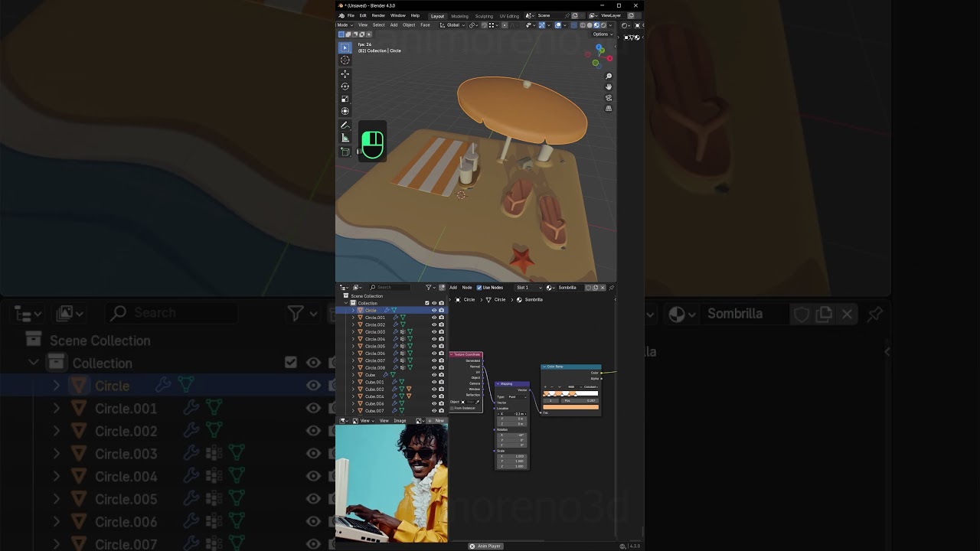The height and width of the screenshot is (551, 980).
Task: Collapse the Collection tree row
Action: coord(345,303)
